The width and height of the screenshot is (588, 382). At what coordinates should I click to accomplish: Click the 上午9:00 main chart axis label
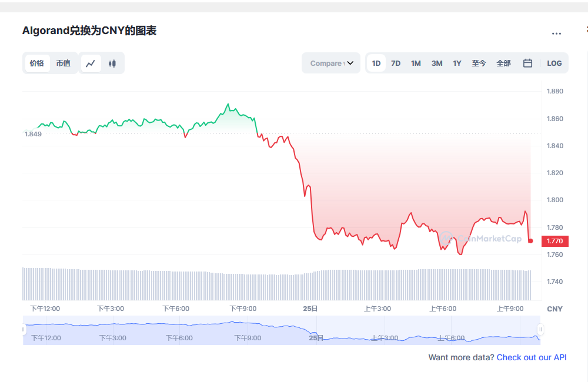(510, 309)
